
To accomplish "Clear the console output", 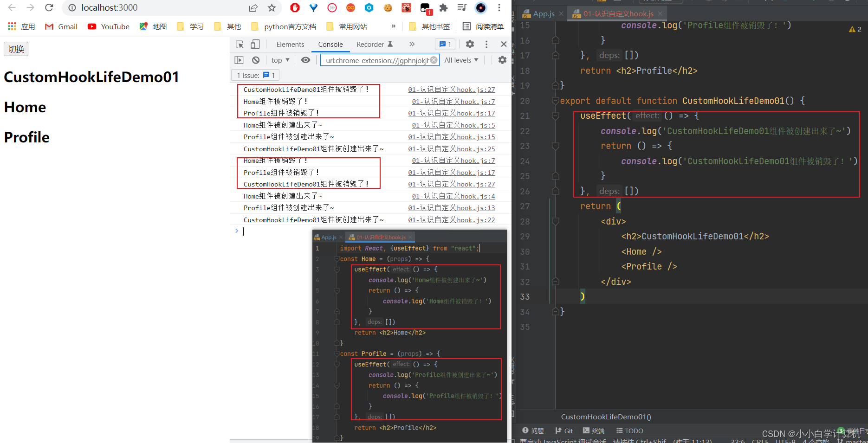I will (256, 60).
